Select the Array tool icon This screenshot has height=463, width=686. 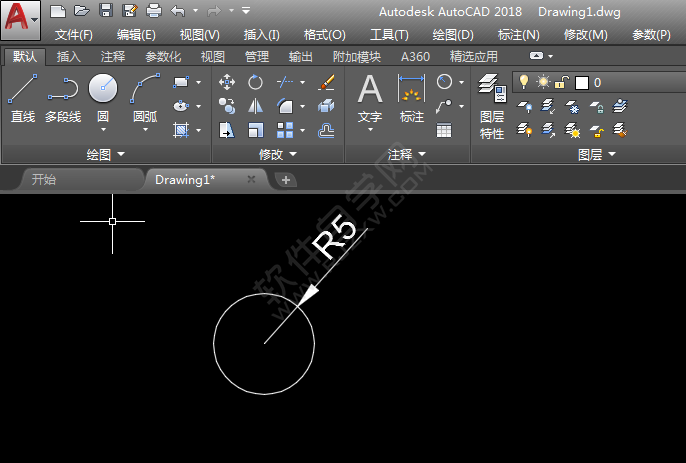(x=285, y=130)
